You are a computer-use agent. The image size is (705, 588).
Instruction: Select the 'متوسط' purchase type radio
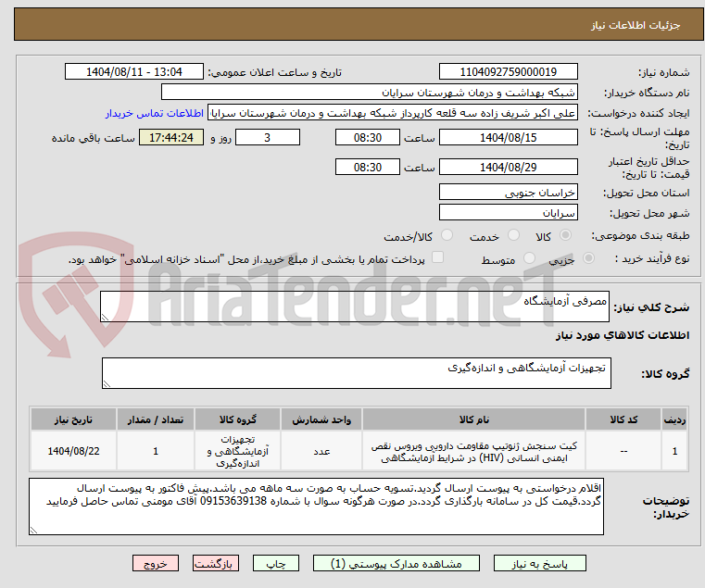(529, 258)
